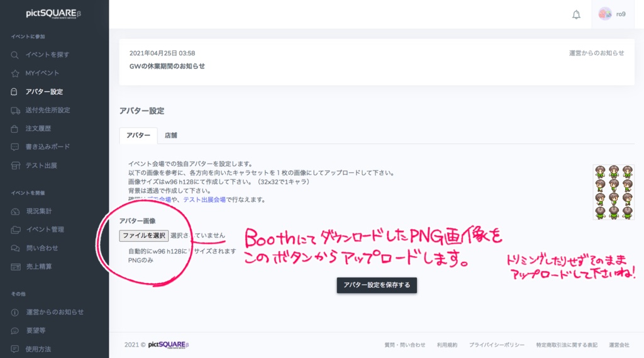Viewport: 644px width, 358px height.
Task: Click the truck icon beside 送付先住所設定
Action: click(x=16, y=110)
